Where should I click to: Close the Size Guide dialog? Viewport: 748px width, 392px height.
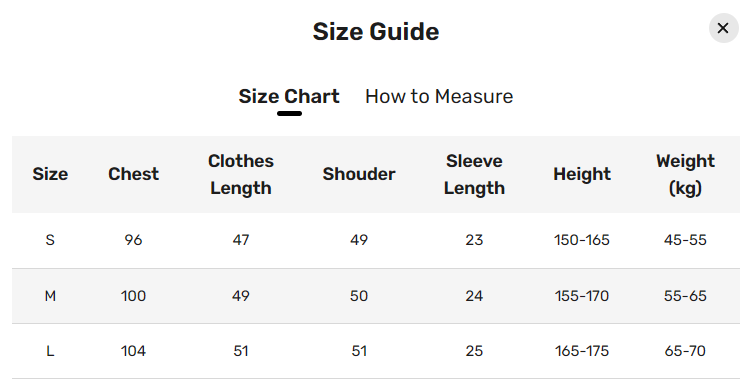(x=723, y=28)
